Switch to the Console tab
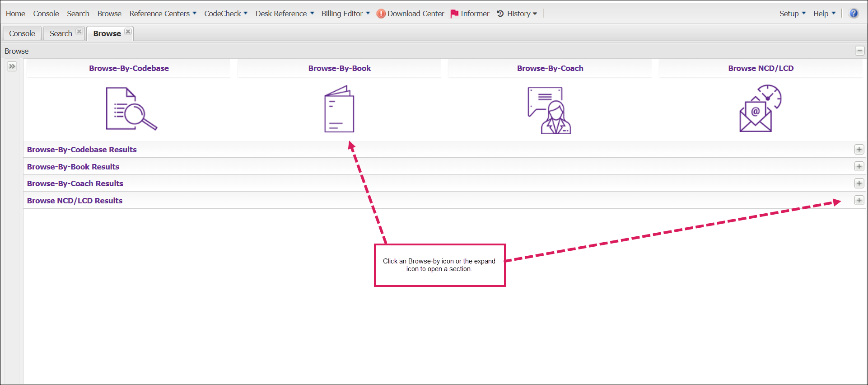The width and height of the screenshot is (868, 385). click(22, 33)
